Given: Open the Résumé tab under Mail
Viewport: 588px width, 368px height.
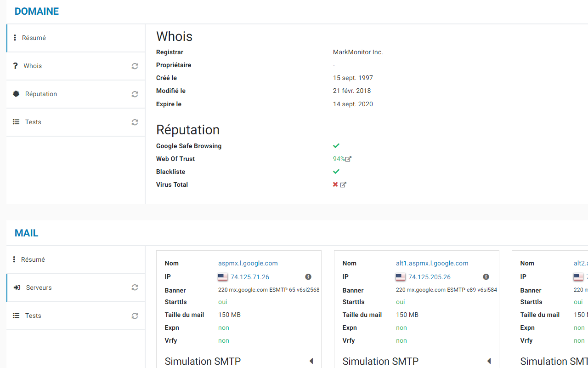Looking at the screenshot, I should point(33,260).
